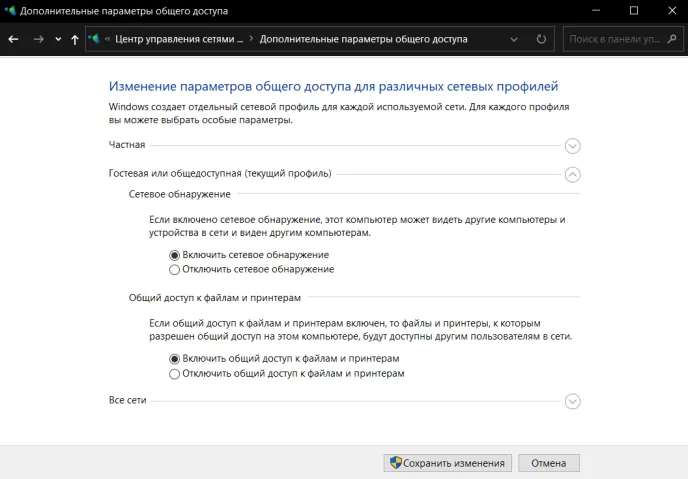Screen dimensions: 688x479
Task: Go up one level with the Up arrow
Action: tap(75, 39)
